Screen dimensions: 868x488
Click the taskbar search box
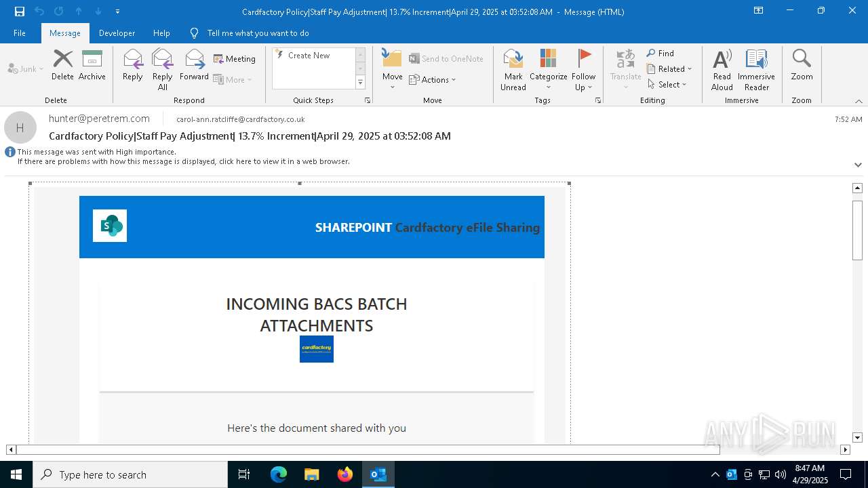point(130,474)
